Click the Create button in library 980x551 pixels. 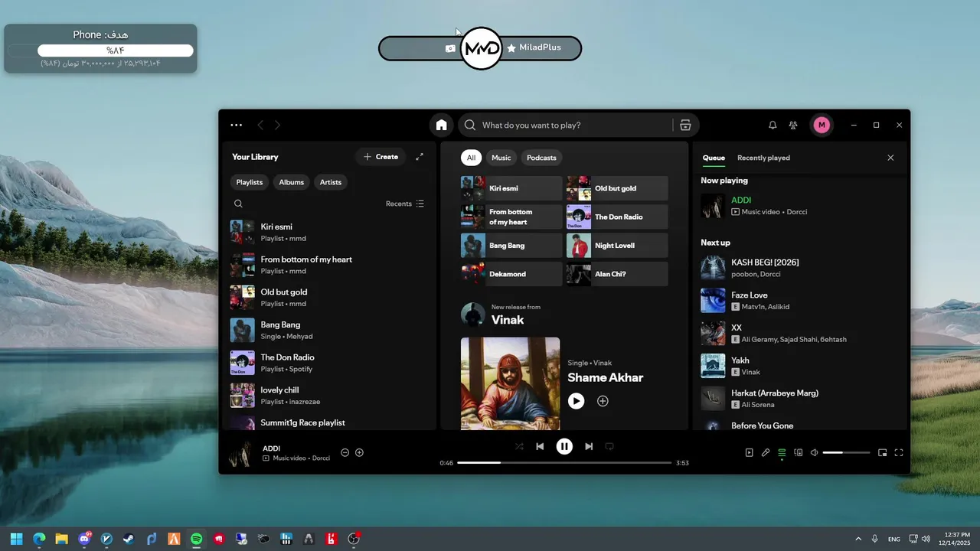(x=381, y=157)
